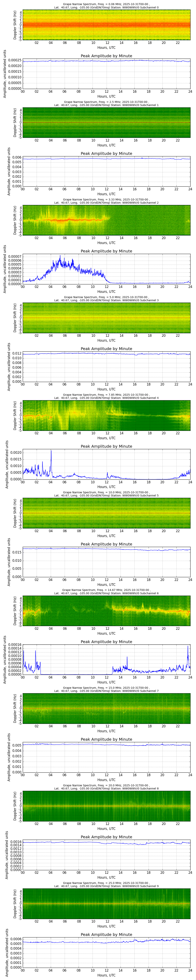Click "Peak Amplitude by Minute" heading under 3.33 MHz spectrogram

pyautogui.click(x=106, y=251)
